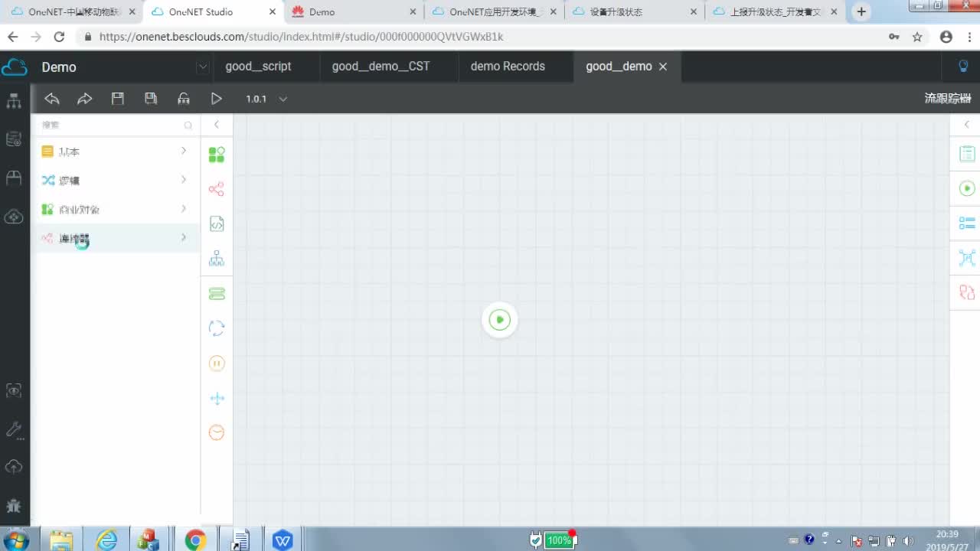Screen dimensions: 980x551
Task: Open the package box icon in the left sidebar
Action: point(14,178)
